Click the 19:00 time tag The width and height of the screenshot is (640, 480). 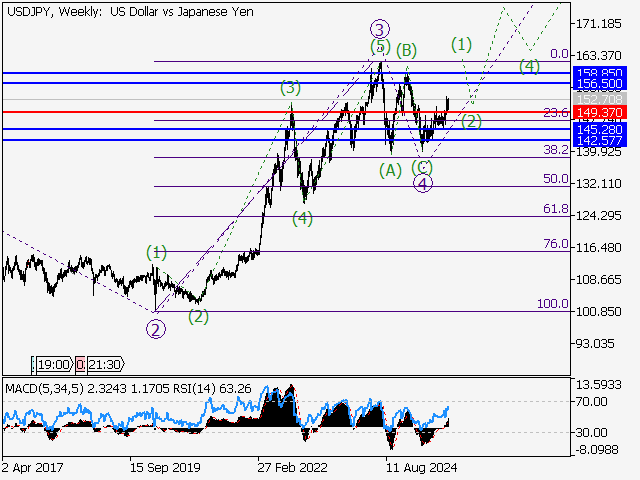click(52, 365)
